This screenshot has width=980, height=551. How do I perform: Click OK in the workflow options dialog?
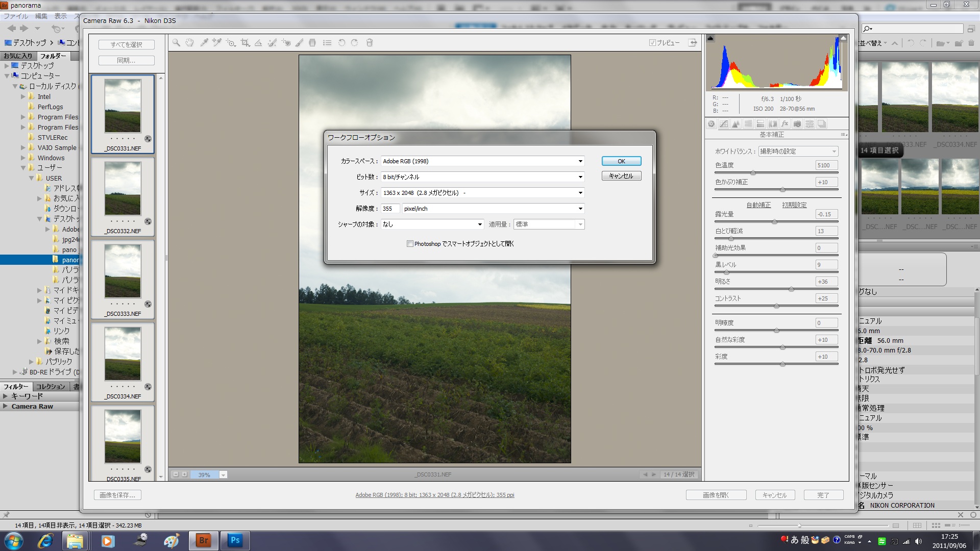(621, 161)
